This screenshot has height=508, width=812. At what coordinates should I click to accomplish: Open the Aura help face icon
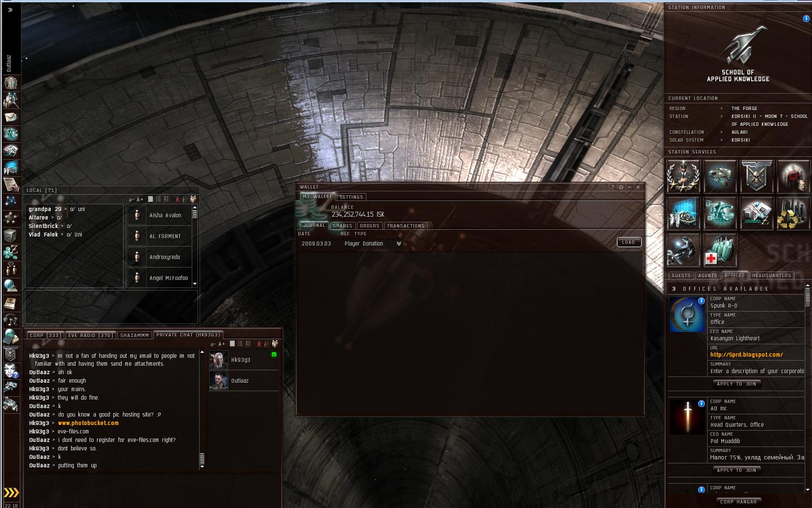(11, 371)
